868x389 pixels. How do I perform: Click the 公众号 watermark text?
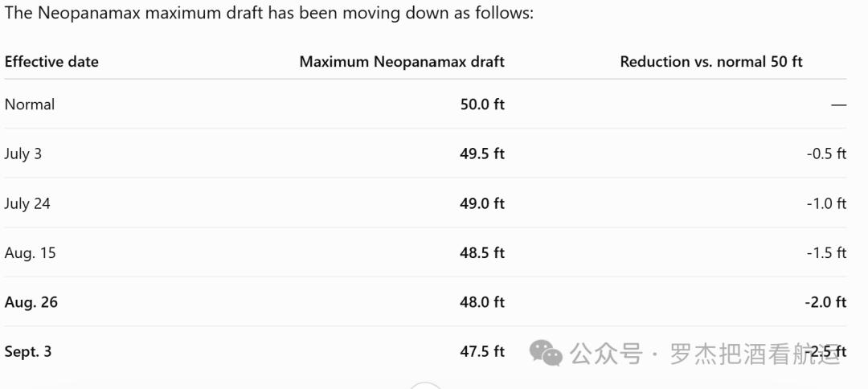point(606,354)
